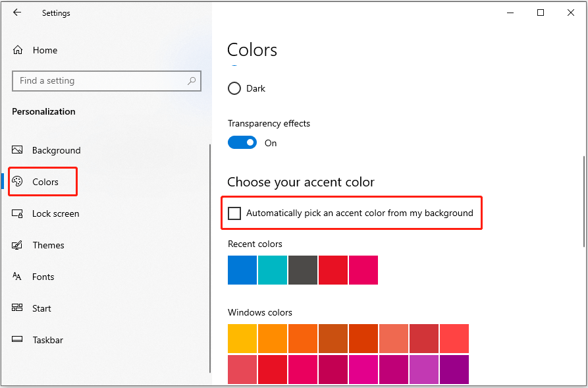Click the Start icon in sidebar
Viewport: 588px width, 388px height.
[18, 308]
